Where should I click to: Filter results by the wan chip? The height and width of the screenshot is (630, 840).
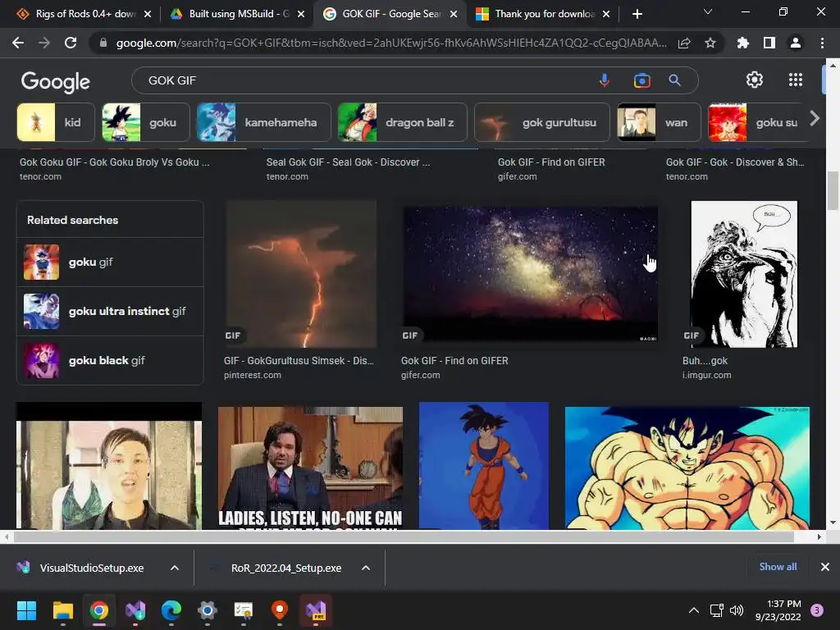point(659,122)
